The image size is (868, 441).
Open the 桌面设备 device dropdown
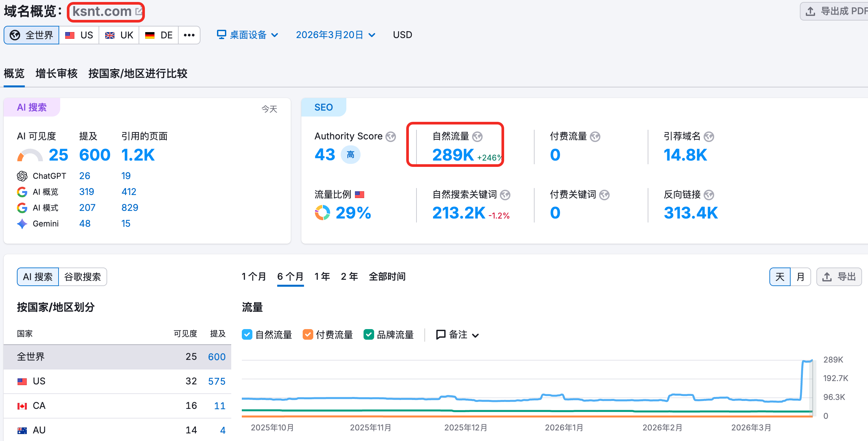click(x=248, y=35)
